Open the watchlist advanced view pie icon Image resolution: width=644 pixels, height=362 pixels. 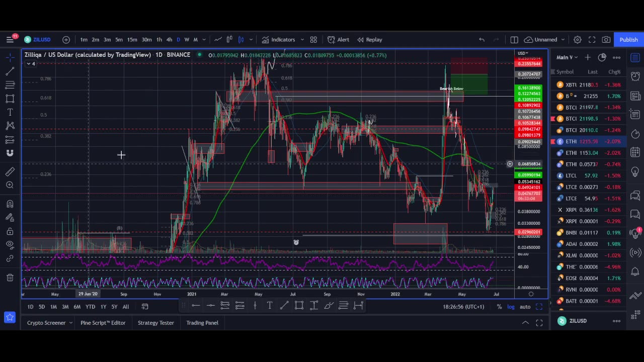pyautogui.click(x=602, y=57)
